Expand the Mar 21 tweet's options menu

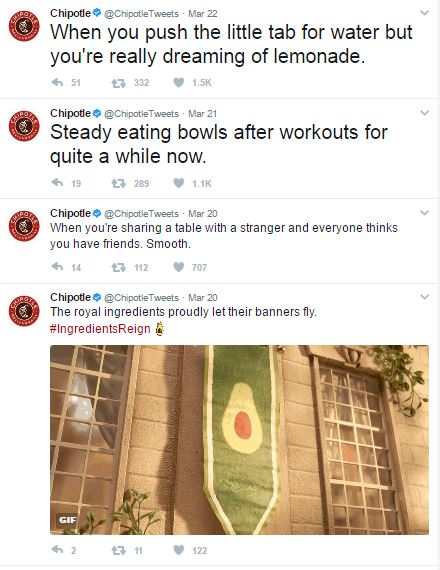(x=424, y=113)
